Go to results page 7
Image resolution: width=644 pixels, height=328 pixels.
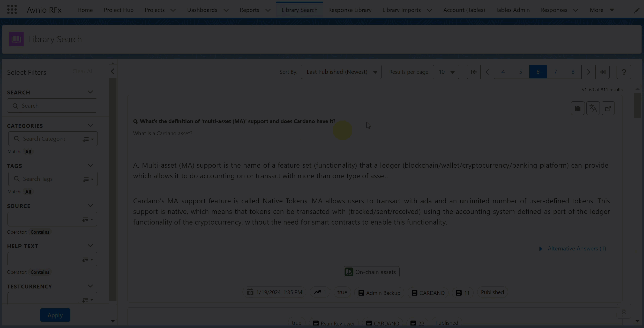(555, 72)
